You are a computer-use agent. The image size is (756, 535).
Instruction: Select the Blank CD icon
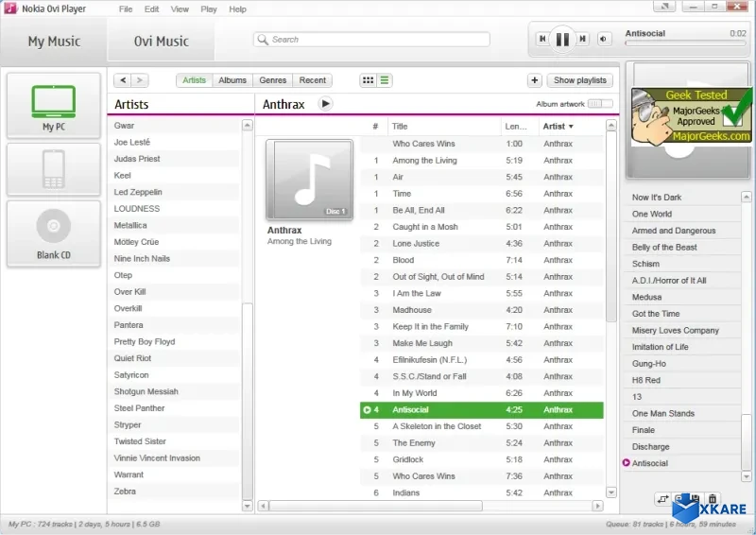coord(54,233)
